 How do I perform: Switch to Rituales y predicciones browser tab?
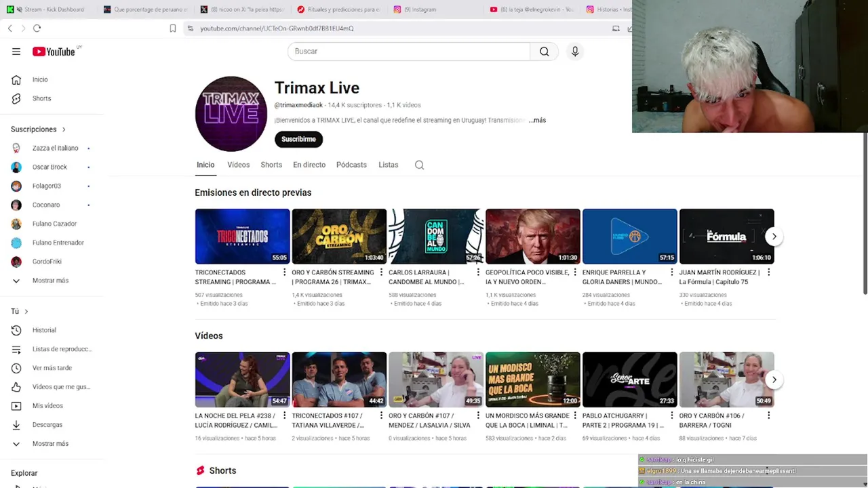[339, 9]
